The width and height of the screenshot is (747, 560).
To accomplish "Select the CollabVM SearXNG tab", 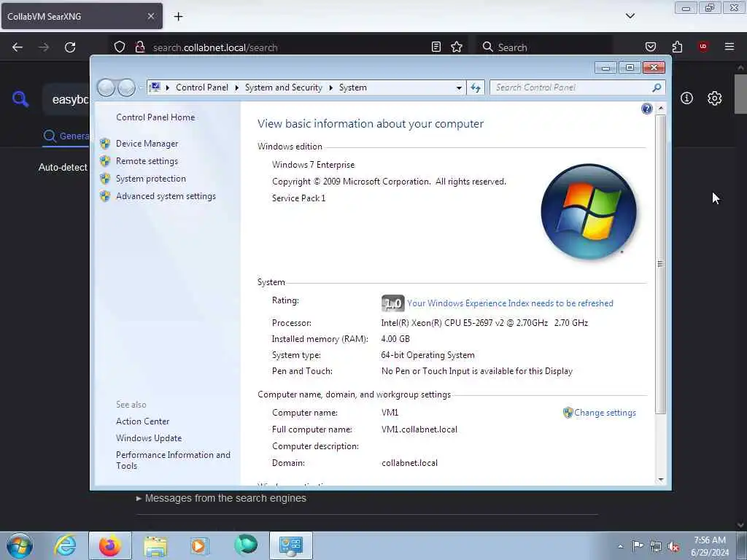I will (82, 16).
